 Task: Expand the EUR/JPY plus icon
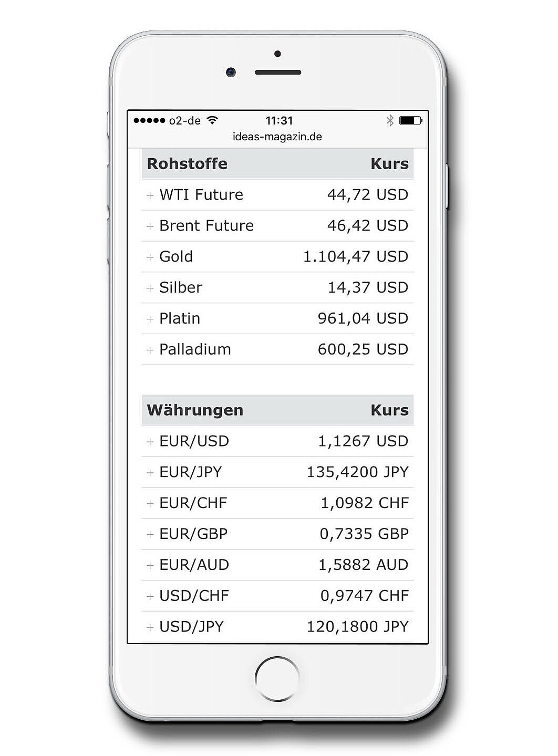pyautogui.click(x=150, y=473)
